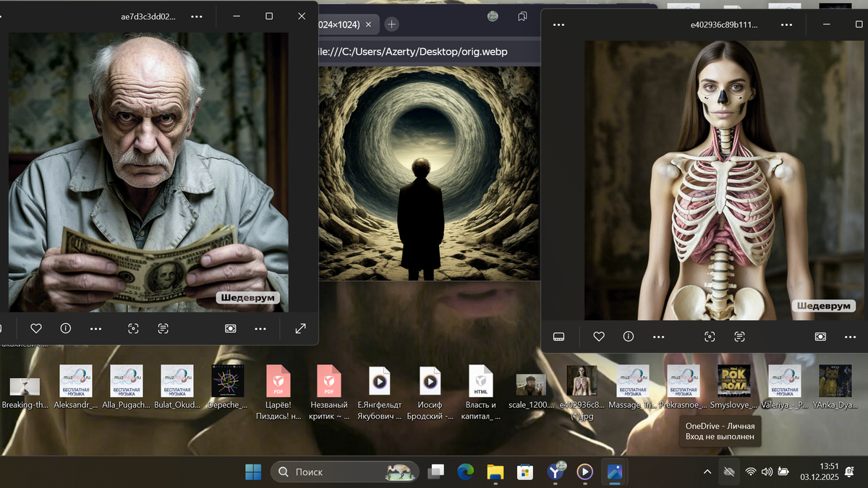This screenshot has width=868, height=488.
Task: Open more options beside info icon, old man window
Action: [x=95, y=328]
